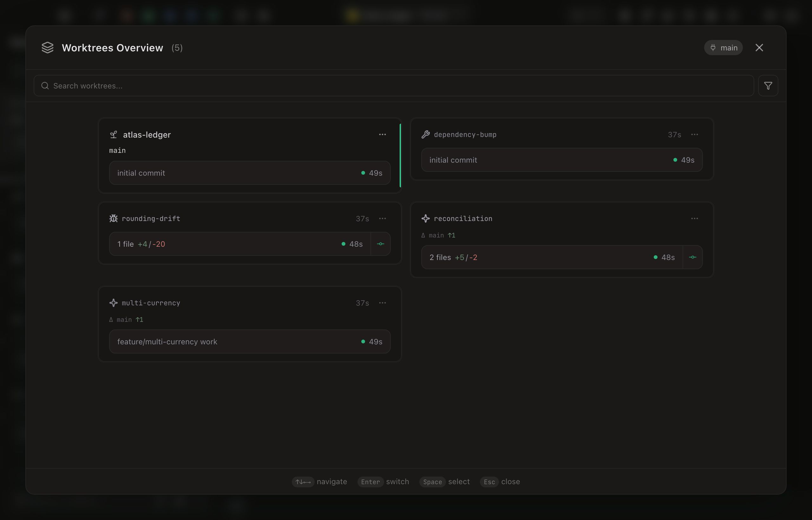Click the bug icon on rounding-drift card

114,218
